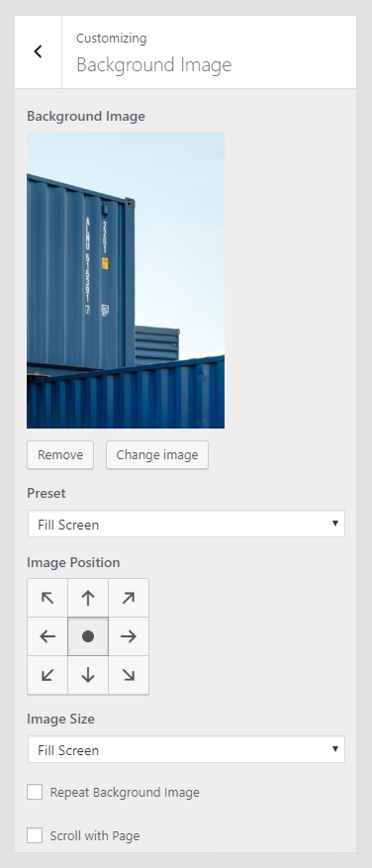Set image position to top right
The height and width of the screenshot is (868, 372).
tap(129, 598)
